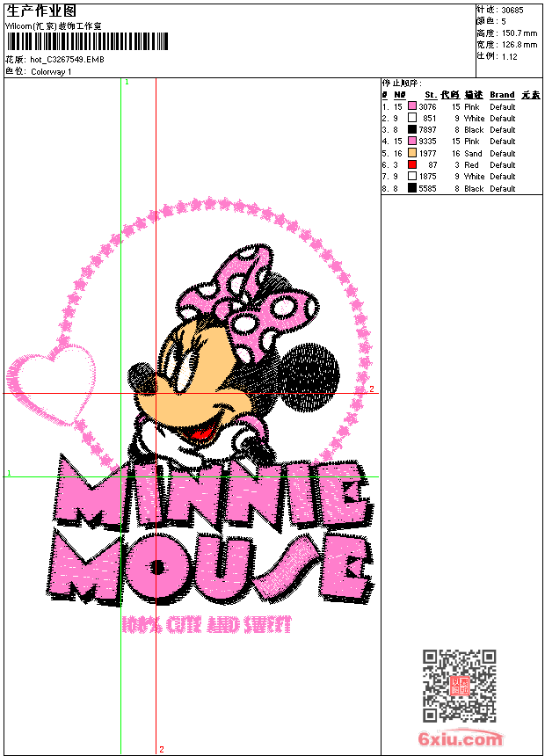Click the 生产作业图 title heading

pyautogui.click(x=41, y=11)
